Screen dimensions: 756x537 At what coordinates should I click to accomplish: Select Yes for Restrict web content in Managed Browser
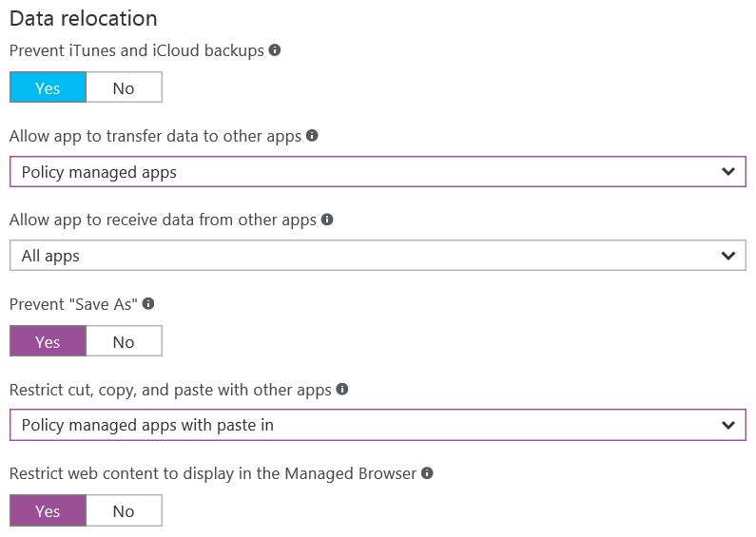pos(48,511)
